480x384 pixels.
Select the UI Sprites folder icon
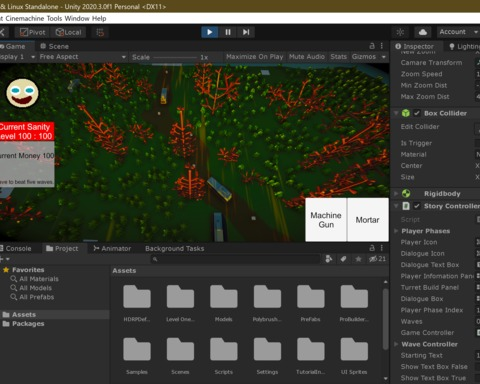point(354,349)
